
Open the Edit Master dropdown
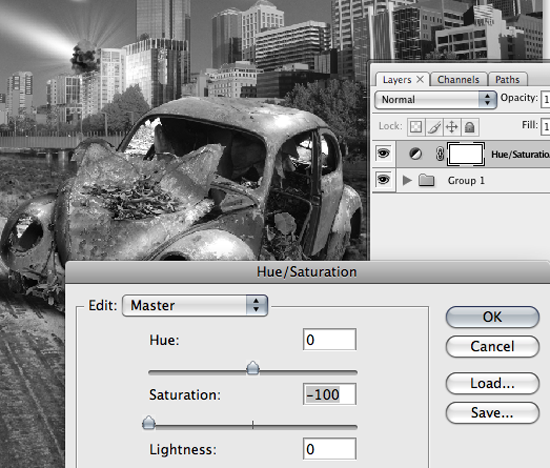(x=195, y=306)
